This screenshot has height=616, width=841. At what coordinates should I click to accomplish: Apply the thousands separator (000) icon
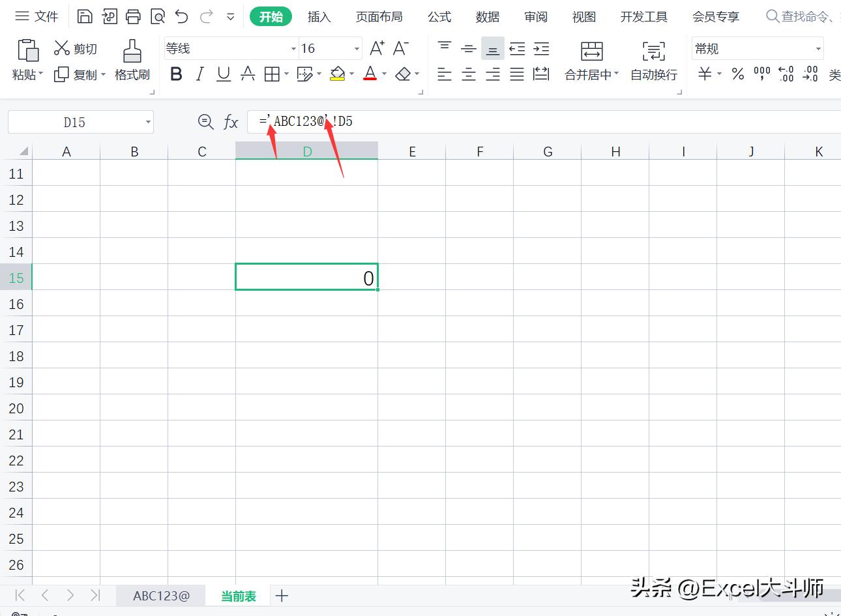coord(761,74)
